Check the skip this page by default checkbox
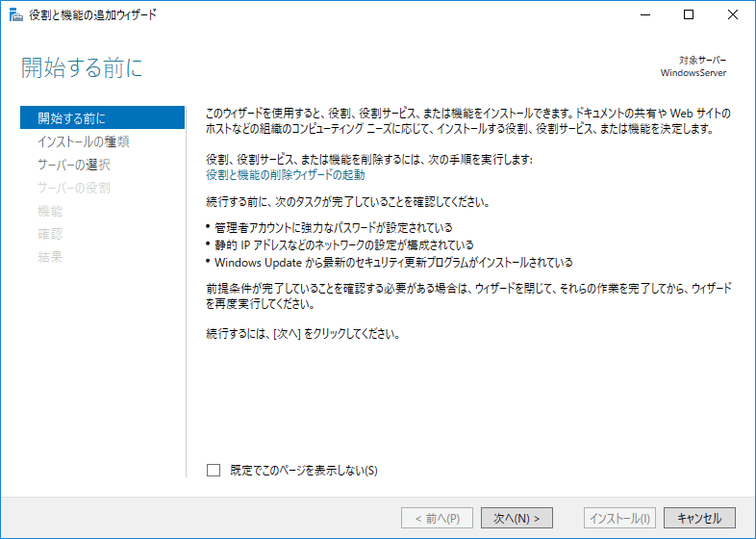 click(x=214, y=471)
